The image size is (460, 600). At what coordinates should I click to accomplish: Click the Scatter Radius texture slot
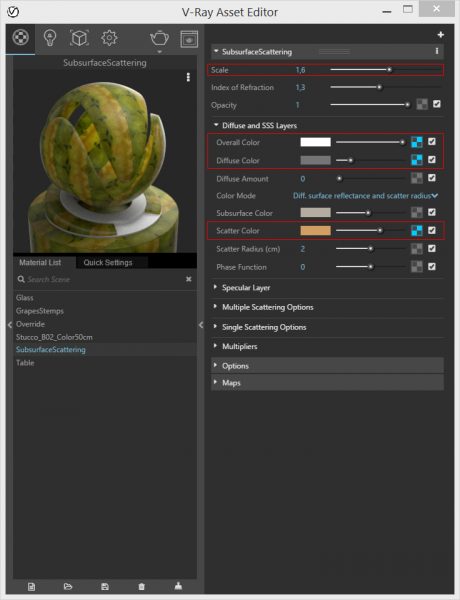click(x=416, y=249)
